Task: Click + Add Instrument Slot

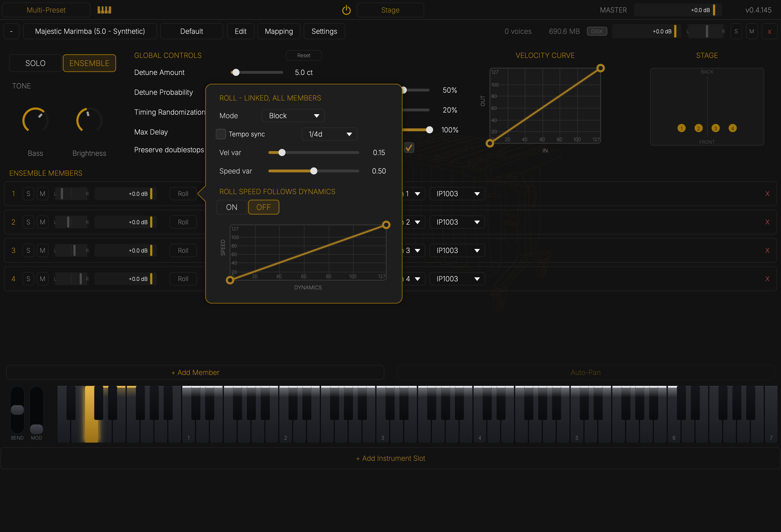Action: click(390, 458)
